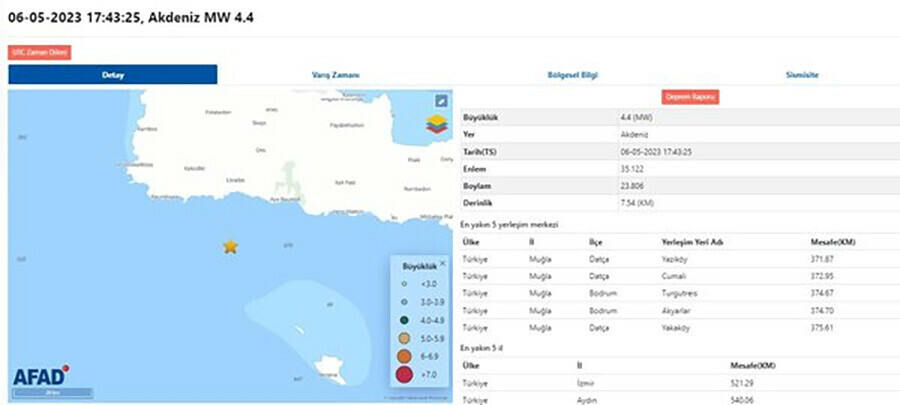Image resolution: width=900 pixels, height=405 pixels.
Task: Open the Varış Zamanı tab
Action: click(338, 75)
